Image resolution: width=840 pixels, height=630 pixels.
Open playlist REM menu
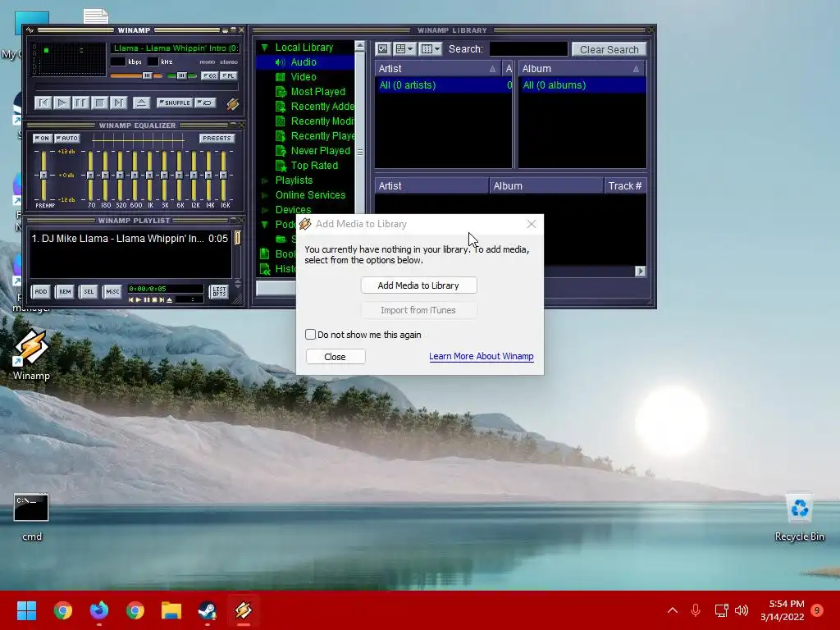pos(65,291)
